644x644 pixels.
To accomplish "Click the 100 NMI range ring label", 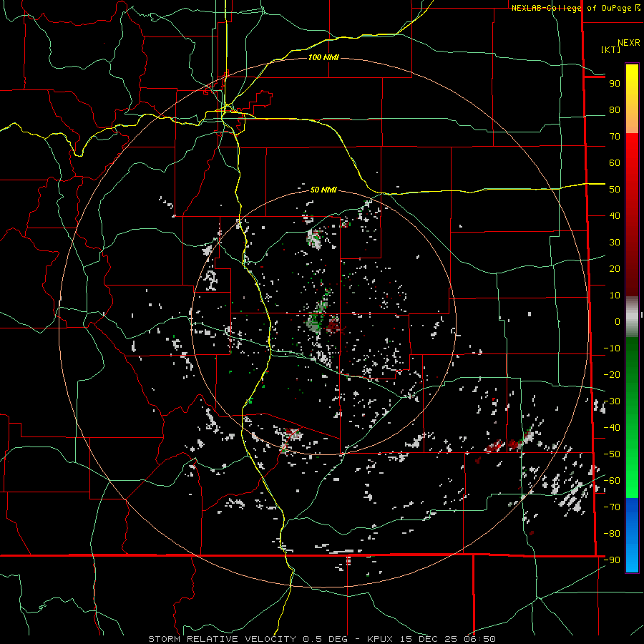I will [x=323, y=57].
